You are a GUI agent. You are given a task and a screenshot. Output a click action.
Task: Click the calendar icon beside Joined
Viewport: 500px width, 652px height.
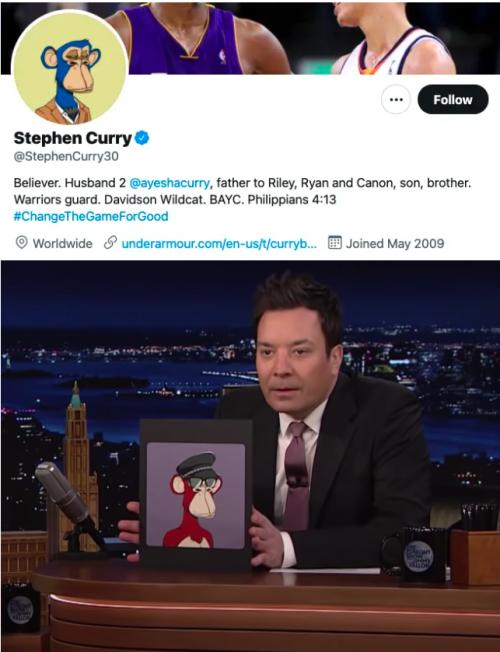point(335,242)
